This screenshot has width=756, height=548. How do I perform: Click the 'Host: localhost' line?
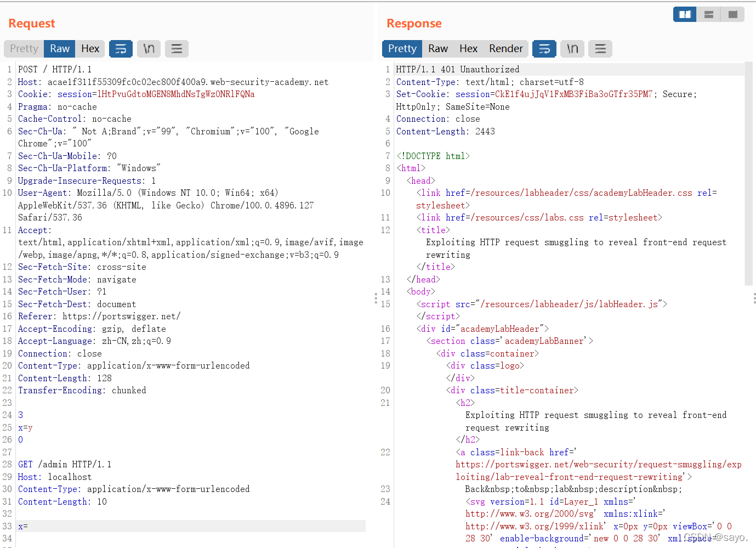(x=55, y=477)
